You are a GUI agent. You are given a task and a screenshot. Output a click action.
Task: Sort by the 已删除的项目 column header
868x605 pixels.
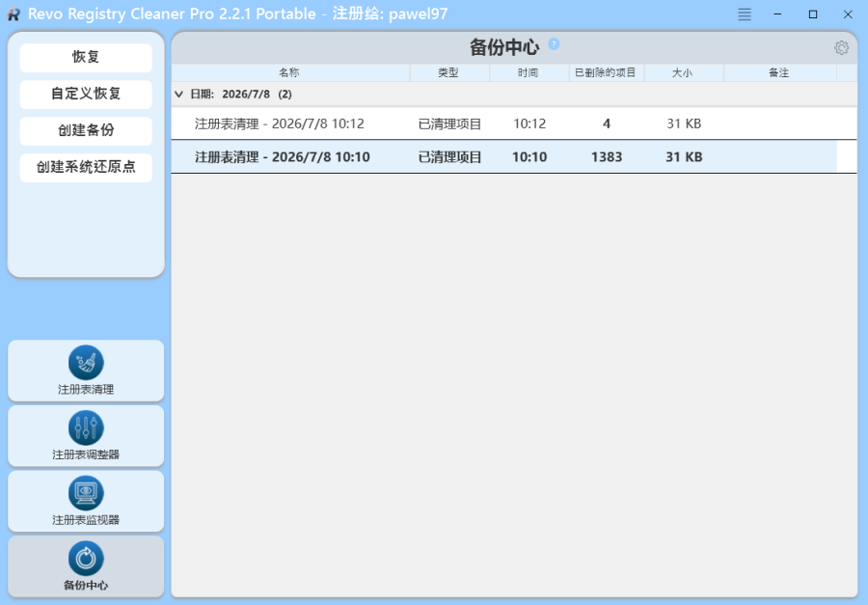[607, 72]
